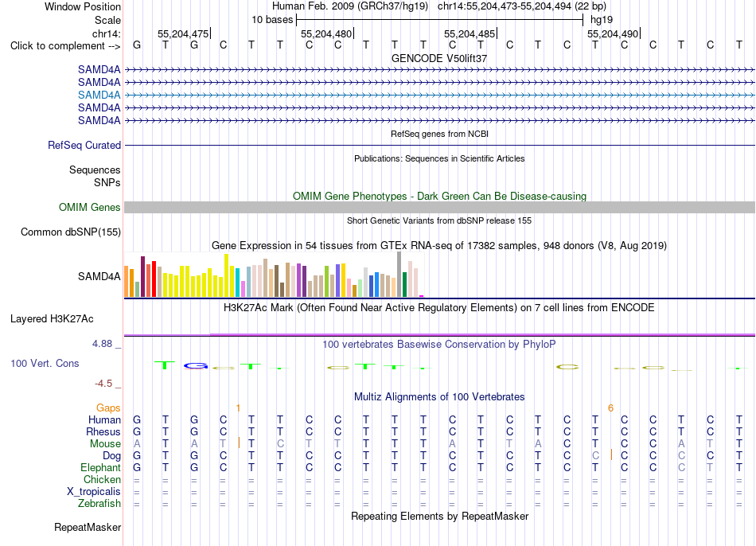This screenshot has width=756, height=546.
Task: Click the Common dbSNP(155) track label
Action: [x=70, y=232]
